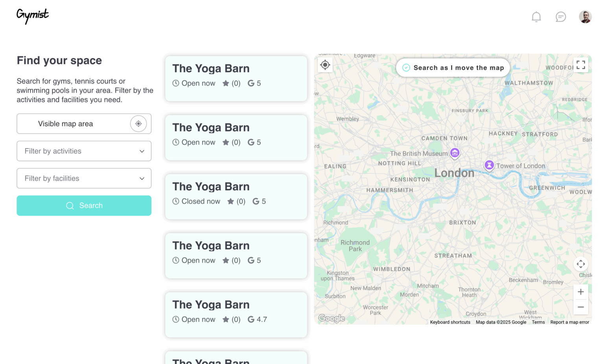The width and height of the screenshot is (604, 364).
Task: Open 'Report a map error' link
Action: [569, 322]
